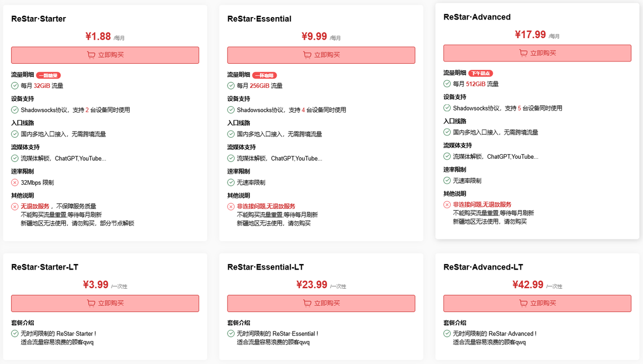Image resolution: width=643 pixels, height=364 pixels.
Task: Click the check icon beside 每月 256GiB 流量
Action: [231, 86]
